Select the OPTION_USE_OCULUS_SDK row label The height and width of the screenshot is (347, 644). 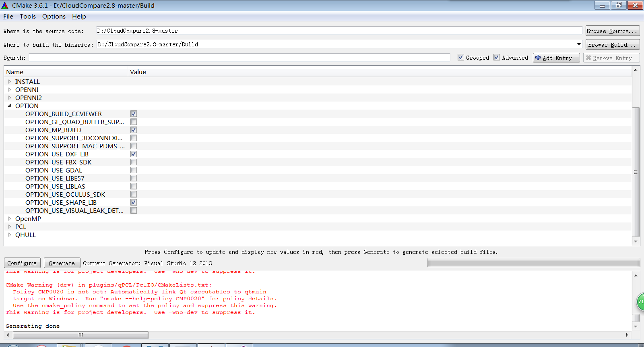tap(65, 194)
